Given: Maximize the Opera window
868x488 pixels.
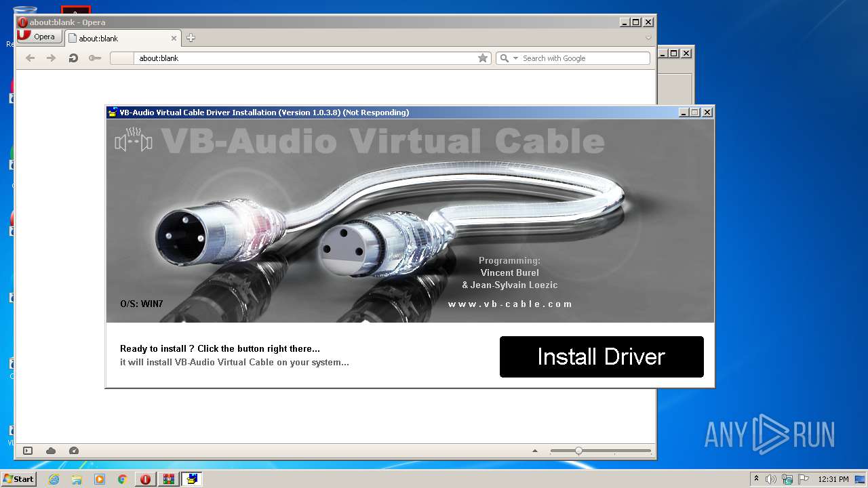Looking at the screenshot, I should click(636, 22).
